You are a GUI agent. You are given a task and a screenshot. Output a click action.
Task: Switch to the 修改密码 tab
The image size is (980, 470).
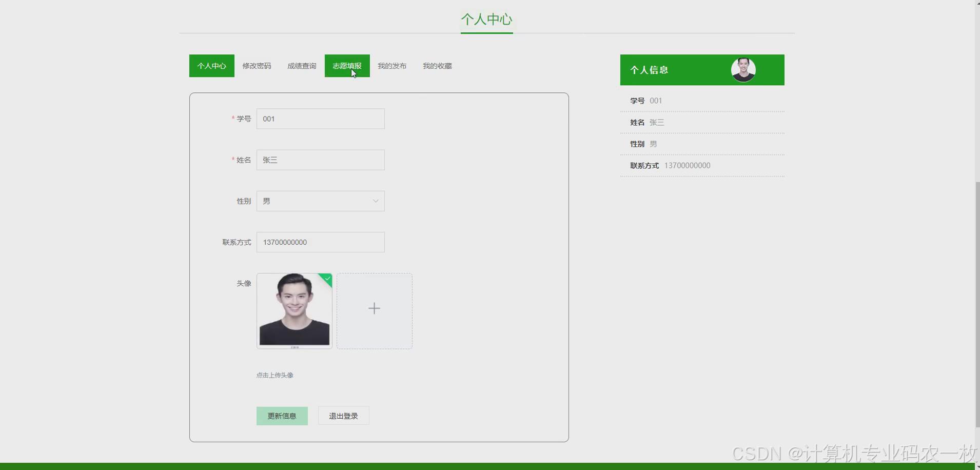[257, 66]
